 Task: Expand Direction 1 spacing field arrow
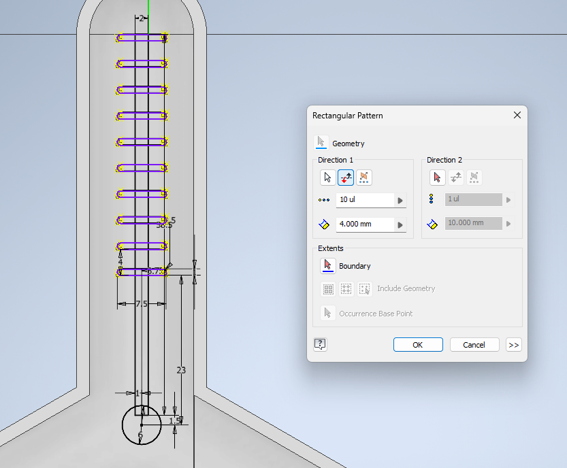point(400,225)
